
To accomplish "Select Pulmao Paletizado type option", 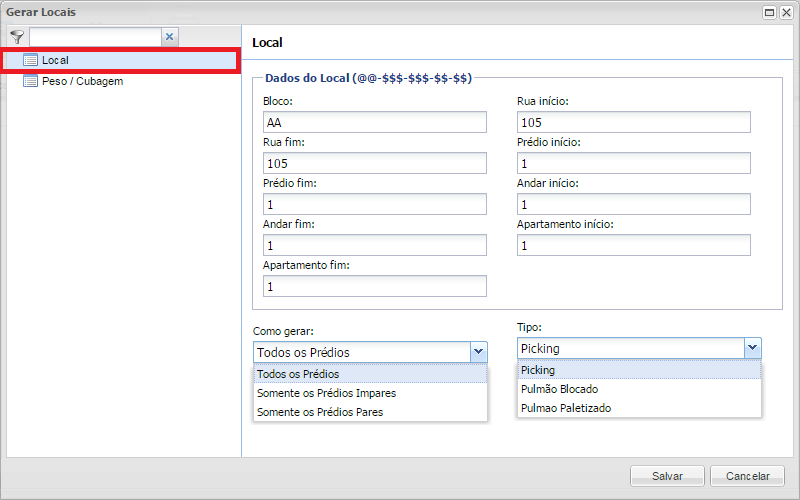I will [x=565, y=408].
